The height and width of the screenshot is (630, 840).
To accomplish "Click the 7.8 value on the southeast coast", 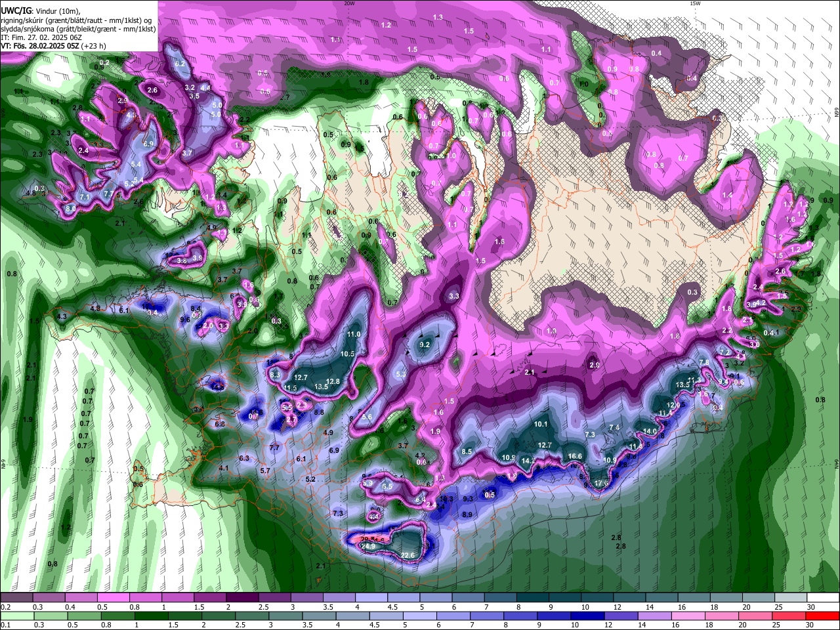I will click(x=704, y=362).
